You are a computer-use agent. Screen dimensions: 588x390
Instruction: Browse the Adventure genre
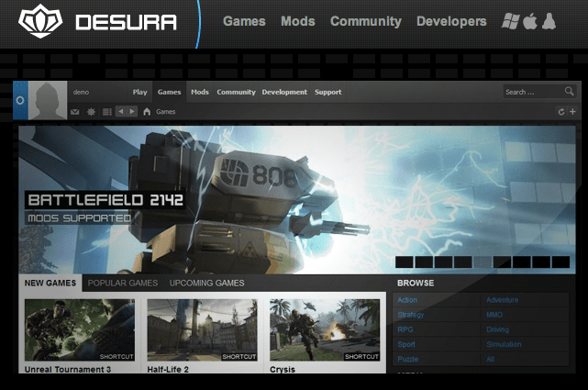click(x=502, y=300)
